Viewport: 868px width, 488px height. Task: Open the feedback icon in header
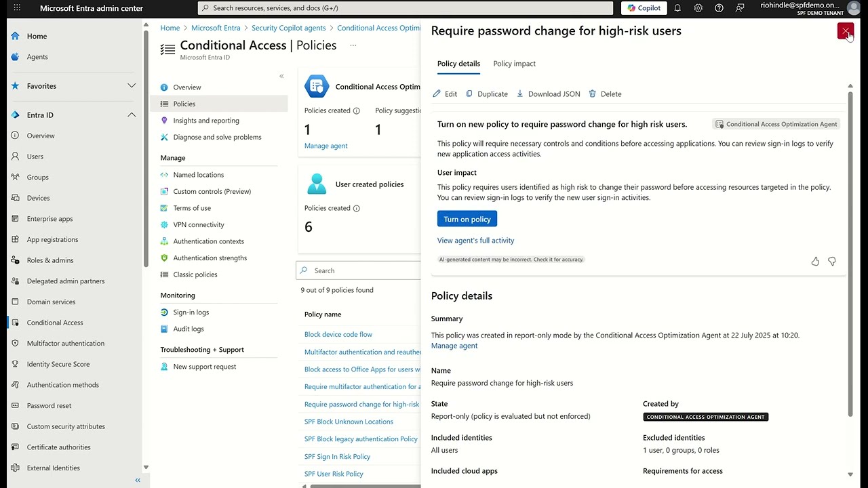point(740,8)
